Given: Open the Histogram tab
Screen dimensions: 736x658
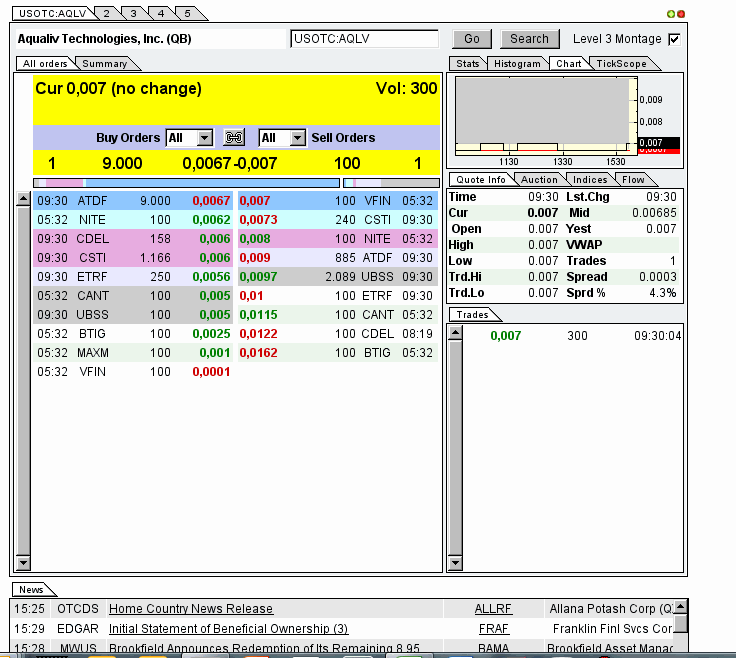Looking at the screenshot, I should [517, 64].
